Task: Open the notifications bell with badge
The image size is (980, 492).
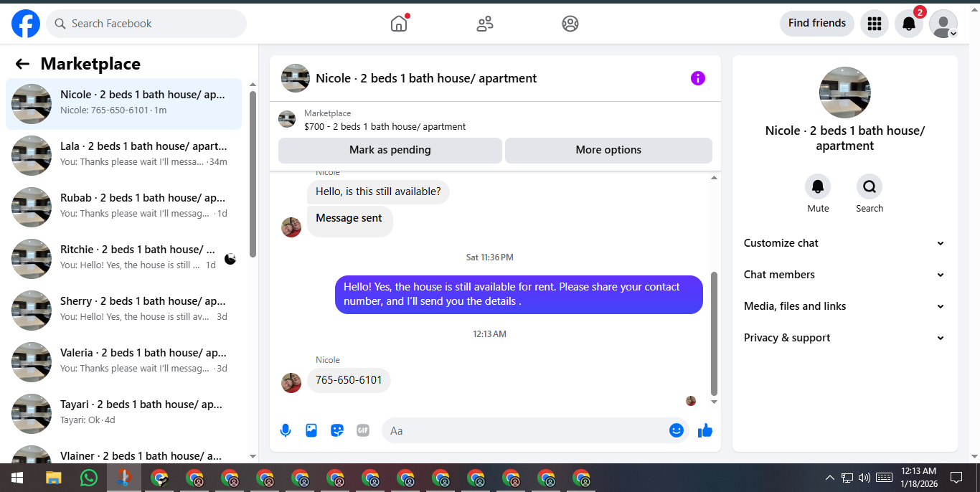Action: tap(909, 24)
